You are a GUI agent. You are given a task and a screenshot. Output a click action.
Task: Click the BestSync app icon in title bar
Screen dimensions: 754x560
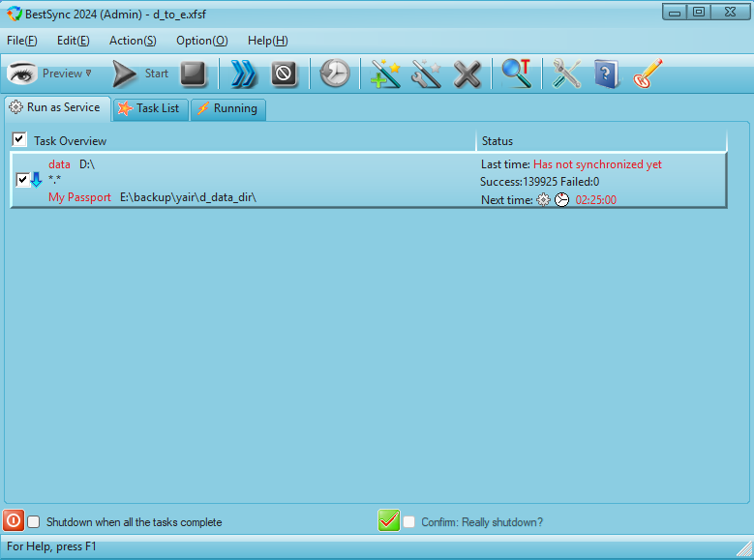click(x=14, y=14)
